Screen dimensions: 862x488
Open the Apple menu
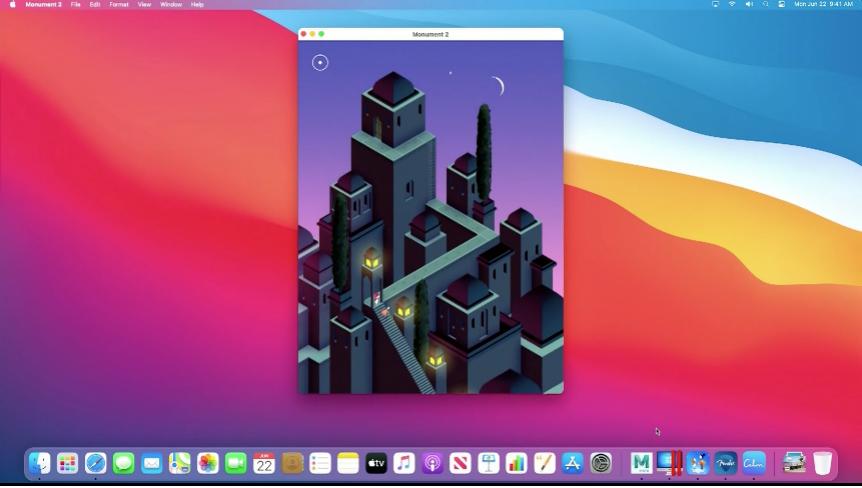(12, 4)
